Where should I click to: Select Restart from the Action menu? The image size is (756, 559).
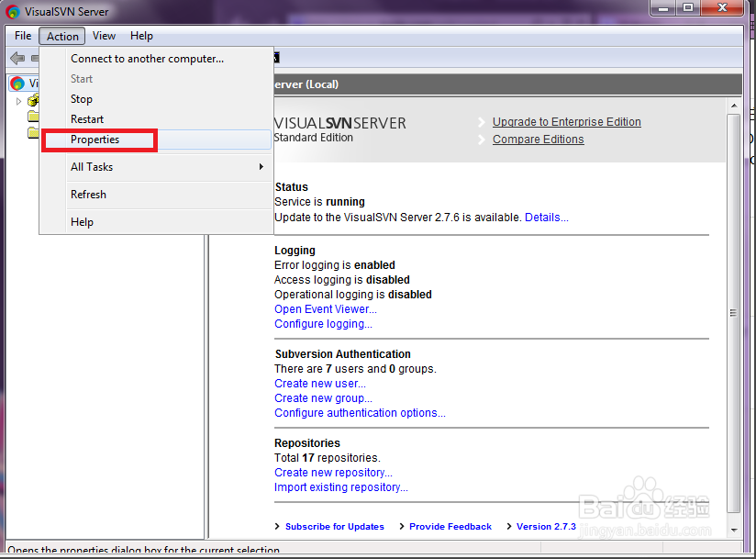(x=157, y=119)
